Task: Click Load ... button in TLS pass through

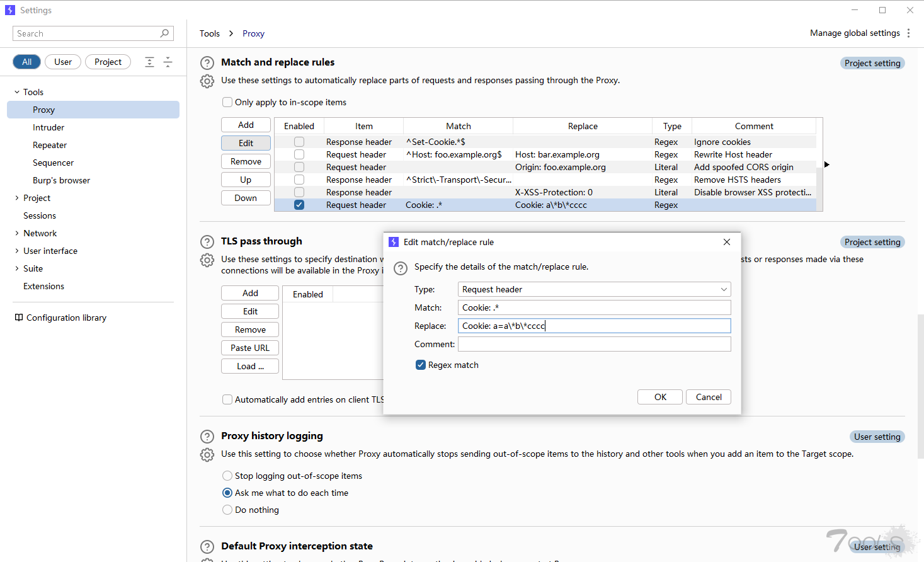Action: click(x=250, y=366)
